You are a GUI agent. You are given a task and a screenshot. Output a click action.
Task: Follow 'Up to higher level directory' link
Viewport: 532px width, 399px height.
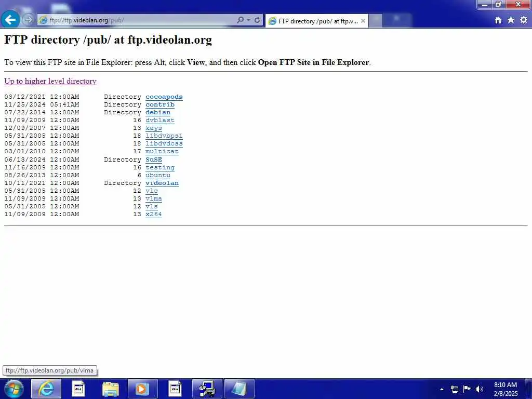pos(50,81)
